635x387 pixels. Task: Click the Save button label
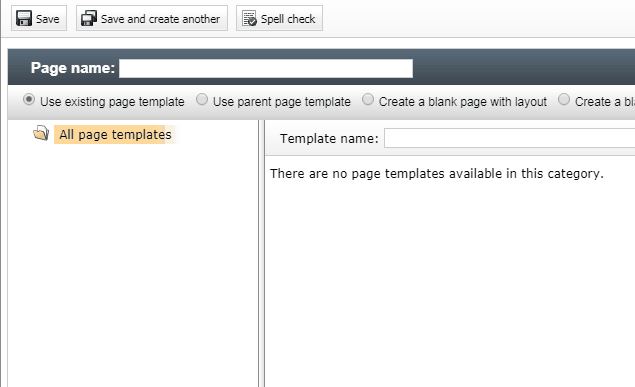pos(47,19)
